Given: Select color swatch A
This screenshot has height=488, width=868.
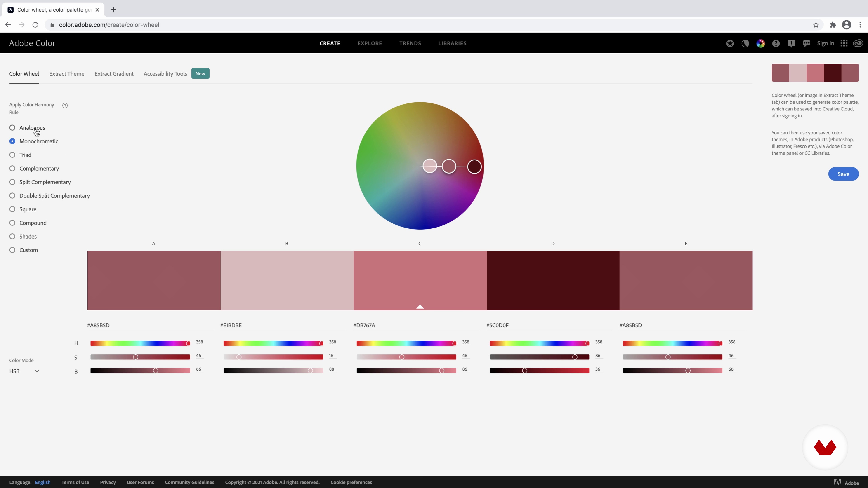Looking at the screenshot, I should (154, 281).
